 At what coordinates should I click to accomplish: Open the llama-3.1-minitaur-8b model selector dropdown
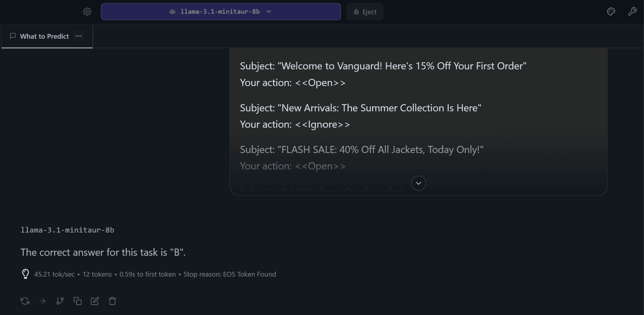(x=221, y=12)
